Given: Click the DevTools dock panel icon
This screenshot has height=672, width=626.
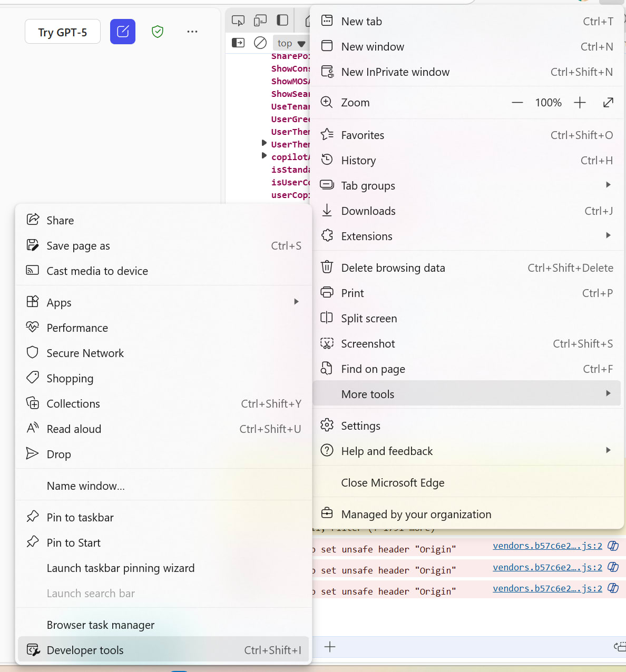Looking at the screenshot, I should pos(282,20).
